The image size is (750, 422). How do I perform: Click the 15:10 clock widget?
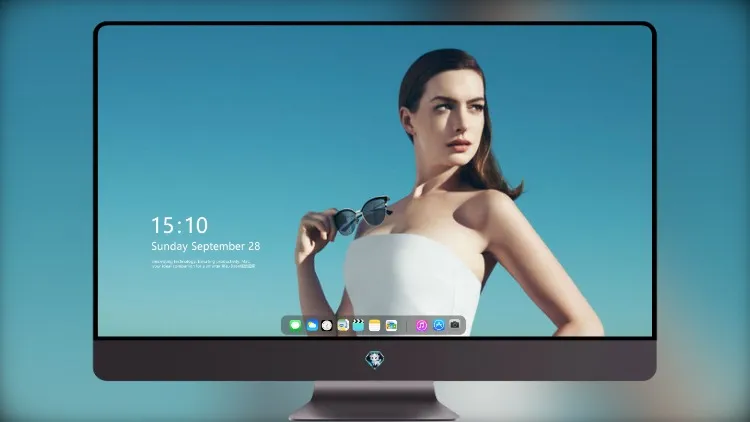click(x=179, y=225)
